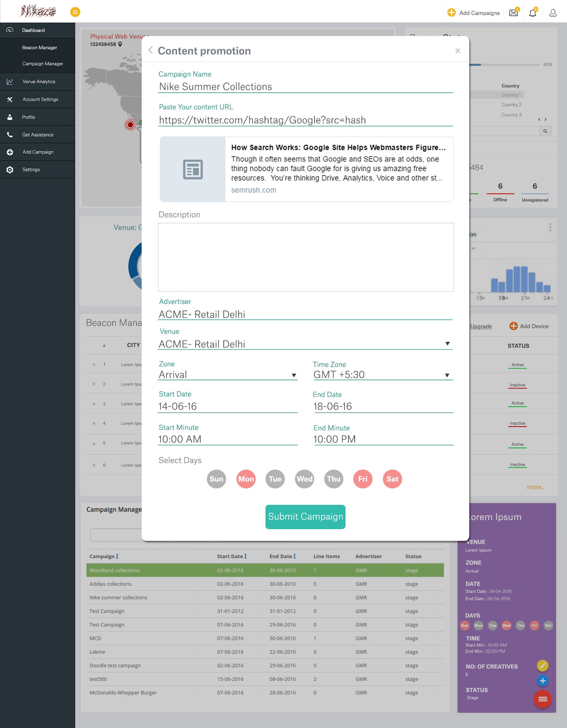Click the Get Assistance phone icon
The image size is (567, 728).
[10, 135]
